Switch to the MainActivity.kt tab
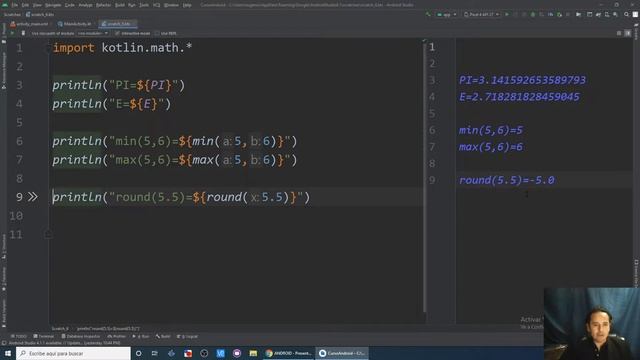Image resolution: width=640 pixels, height=360 pixels. (x=75, y=24)
